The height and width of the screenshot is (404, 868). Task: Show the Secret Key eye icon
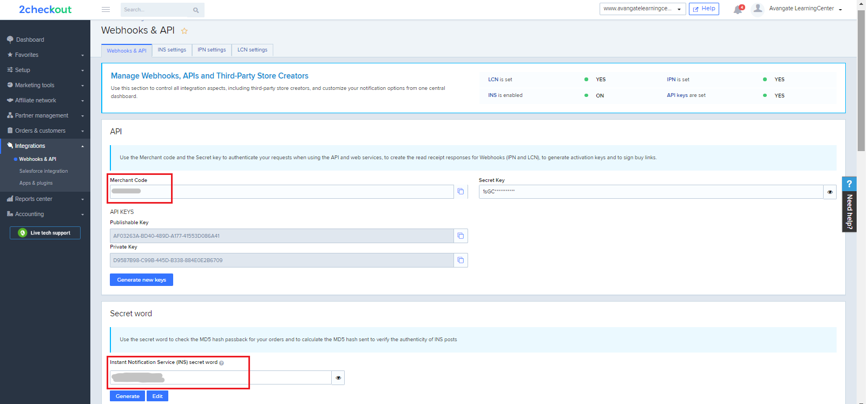click(x=830, y=192)
